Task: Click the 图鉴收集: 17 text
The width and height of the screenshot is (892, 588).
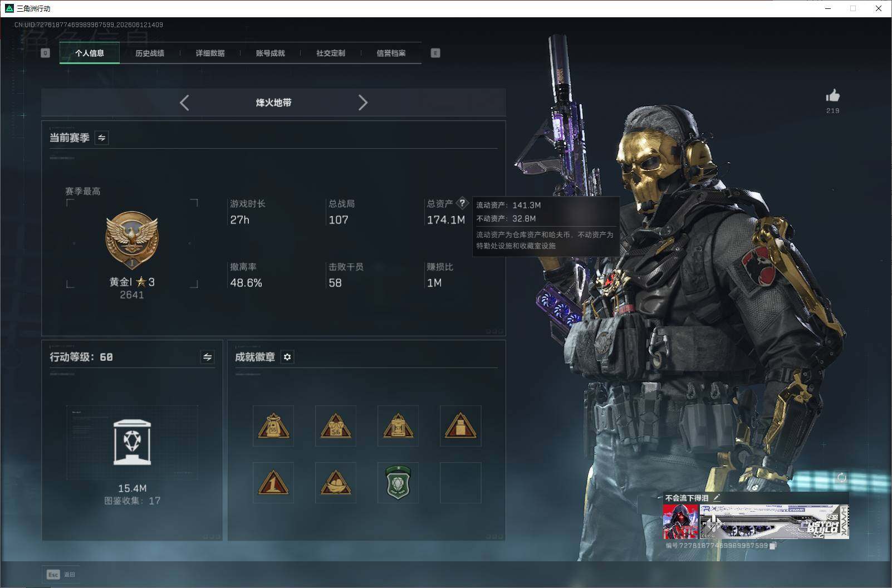Action: click(x=133, y=501)
